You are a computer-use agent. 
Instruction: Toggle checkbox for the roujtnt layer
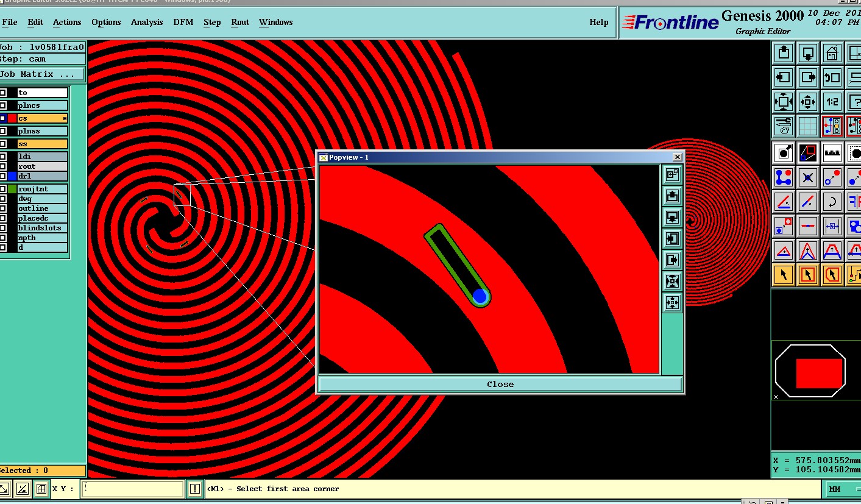click(x=3, y=189)
